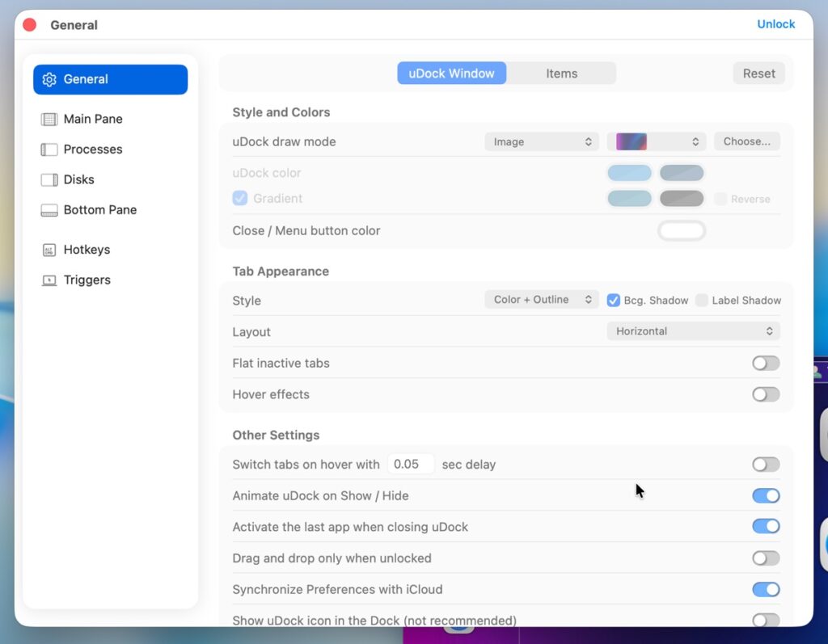
Task: Click the Close / Menu button color swatch
Action: pos(682,231)
